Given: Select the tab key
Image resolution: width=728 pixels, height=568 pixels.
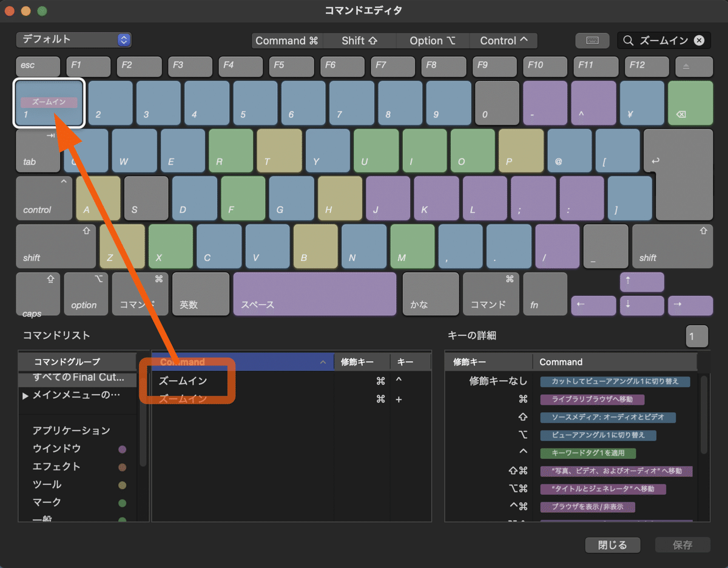Looking at the screenshot, I should [38, 151].
